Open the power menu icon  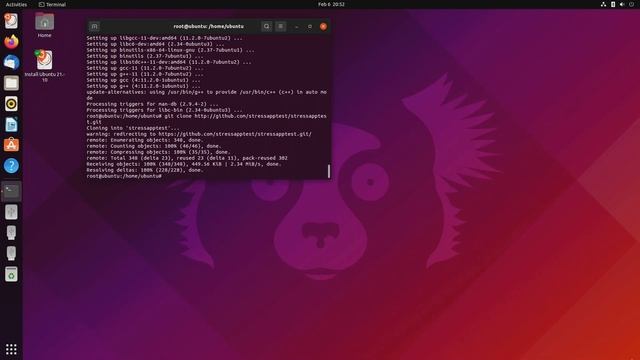point(631,4)
